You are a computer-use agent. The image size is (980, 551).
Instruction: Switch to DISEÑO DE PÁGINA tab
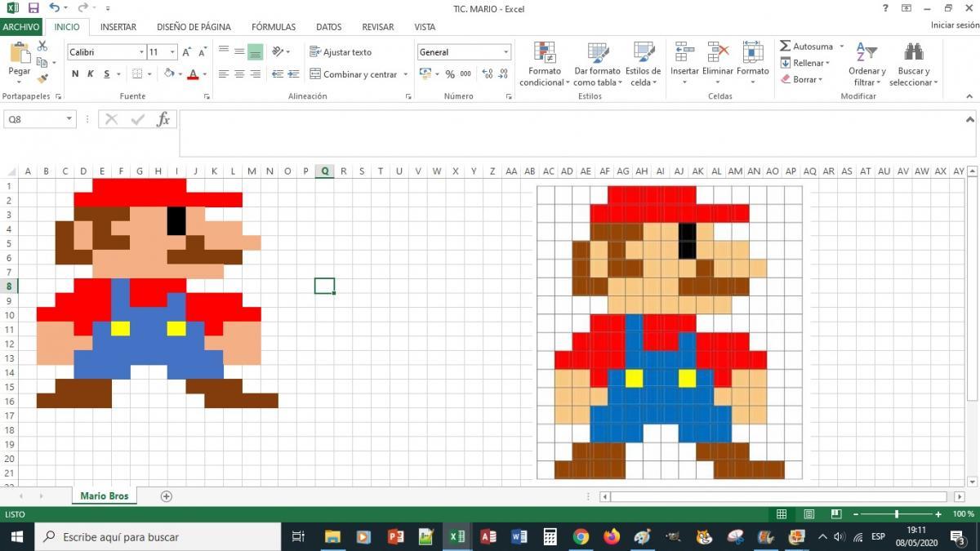194,27
